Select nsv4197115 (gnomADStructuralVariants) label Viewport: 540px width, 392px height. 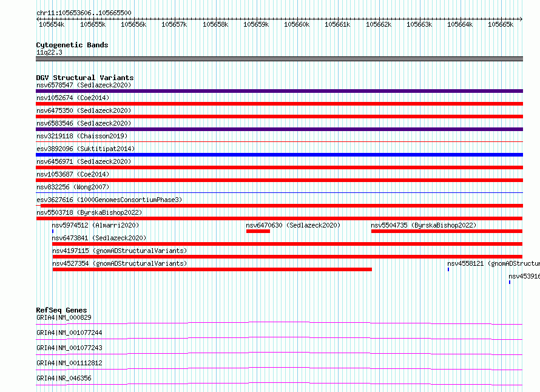point(120,251)
